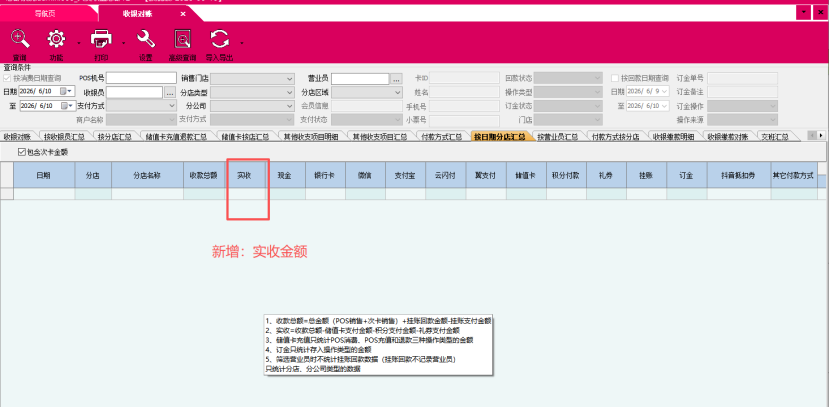Viewport: 829px width, 407px height.
Task: Open the 操作类型 dropdown
Action: click(568, 92)
